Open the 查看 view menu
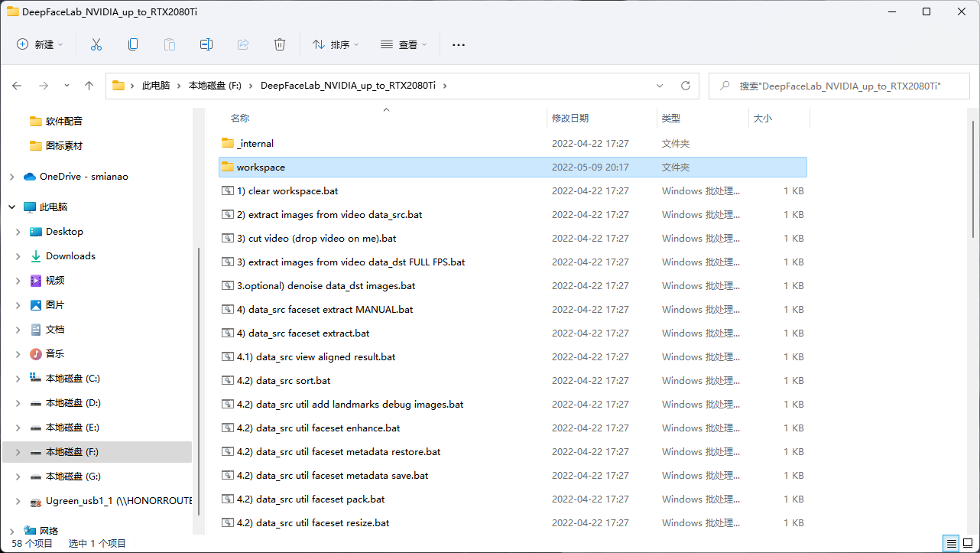 coord(404,44)
